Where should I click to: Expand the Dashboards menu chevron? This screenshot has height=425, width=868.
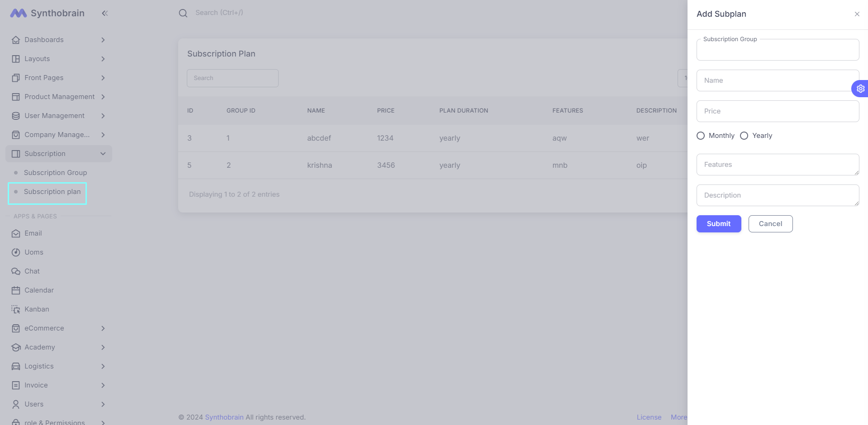coord(103,40)
